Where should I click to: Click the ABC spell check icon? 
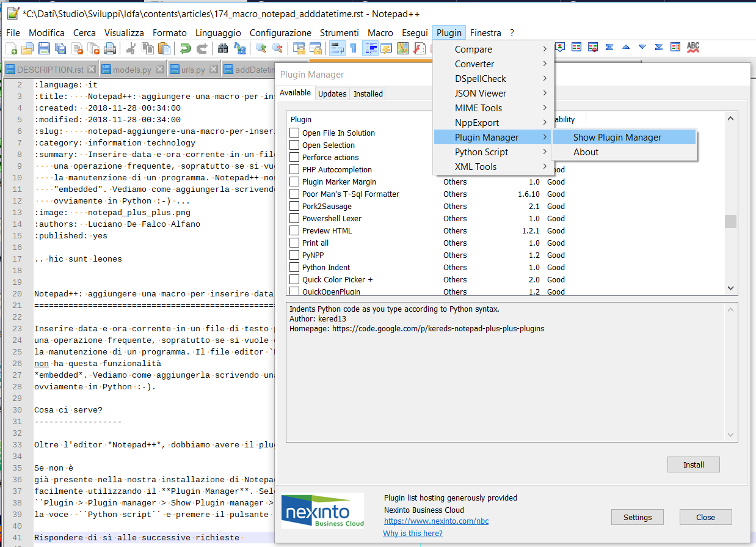pos(693,48)
